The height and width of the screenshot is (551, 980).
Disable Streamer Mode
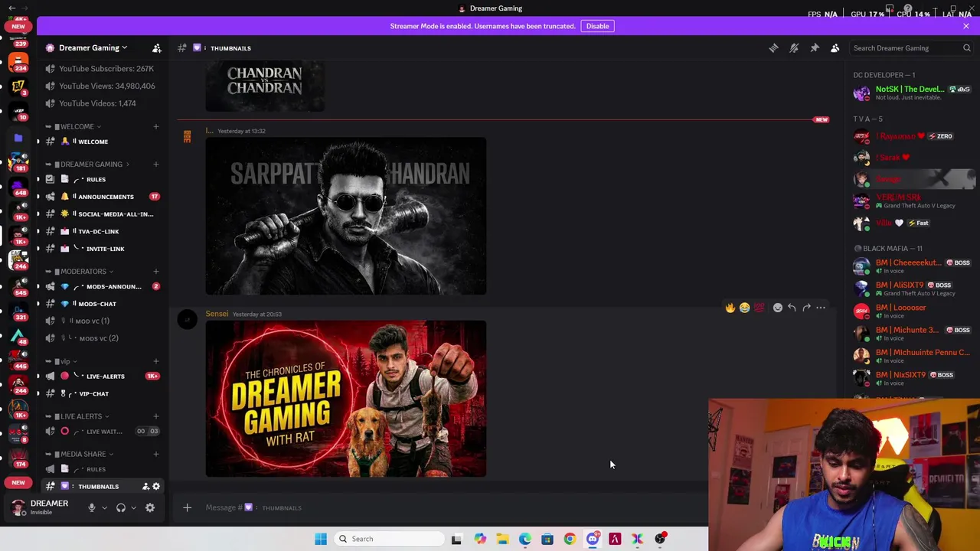click(x=597, y=26)
